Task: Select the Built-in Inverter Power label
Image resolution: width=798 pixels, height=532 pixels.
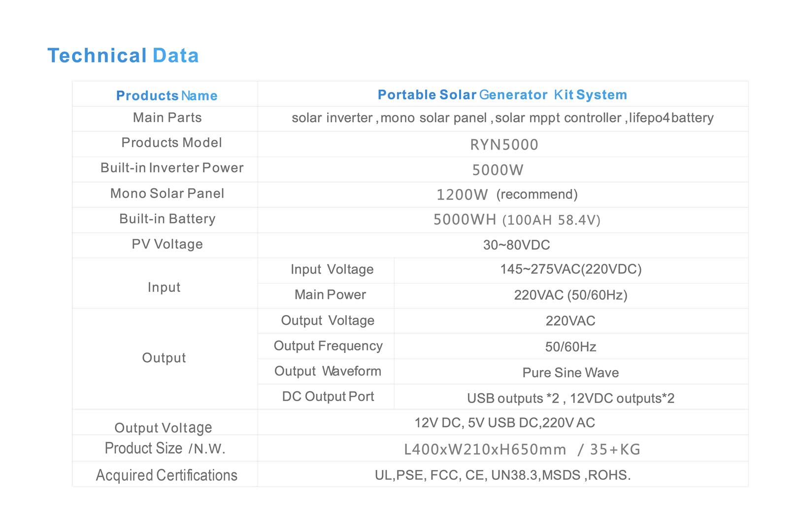Action: tap(172, 168)
